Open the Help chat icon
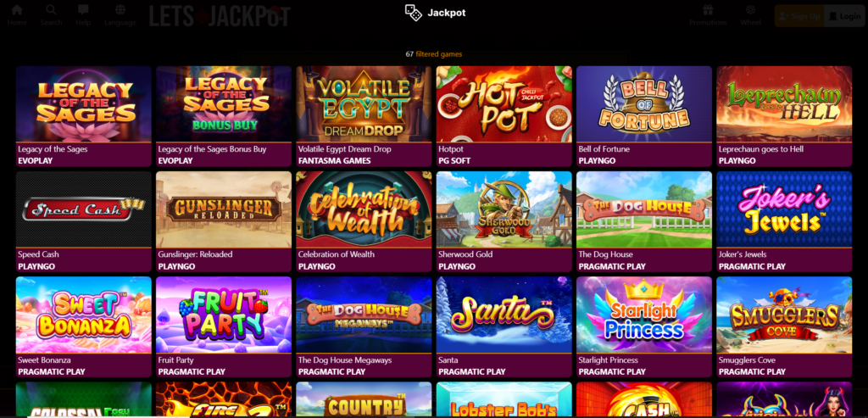The width and height of the screenshot is (868, 418). (x=83, y=10)
